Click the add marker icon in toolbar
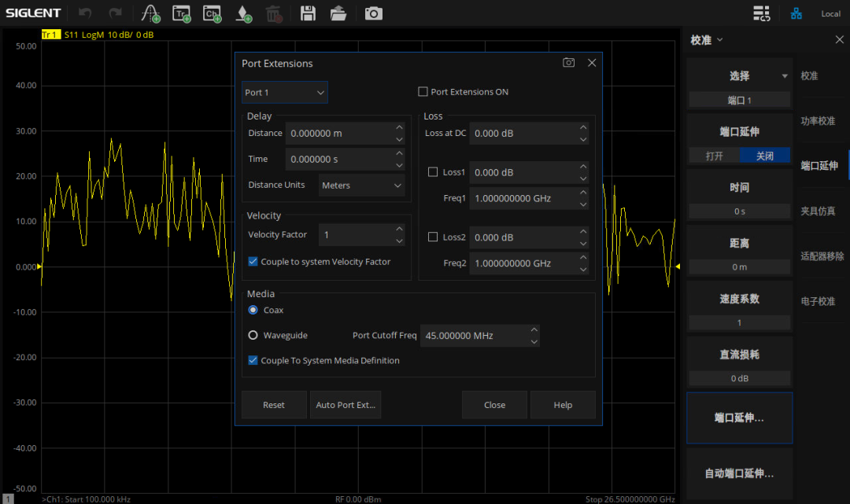Image resolution: width=850 pixels, height=504 pixels. pyautogui.click(x=244, y=13)
